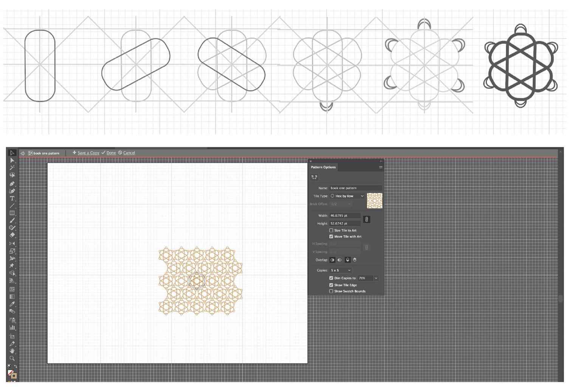Select the Magic Wand tool

point(12,168)
